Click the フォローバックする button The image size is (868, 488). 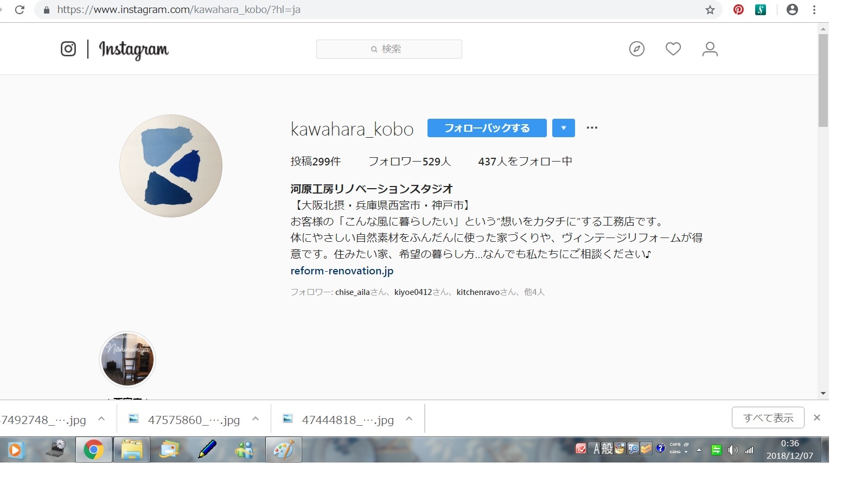coord(487,128)
